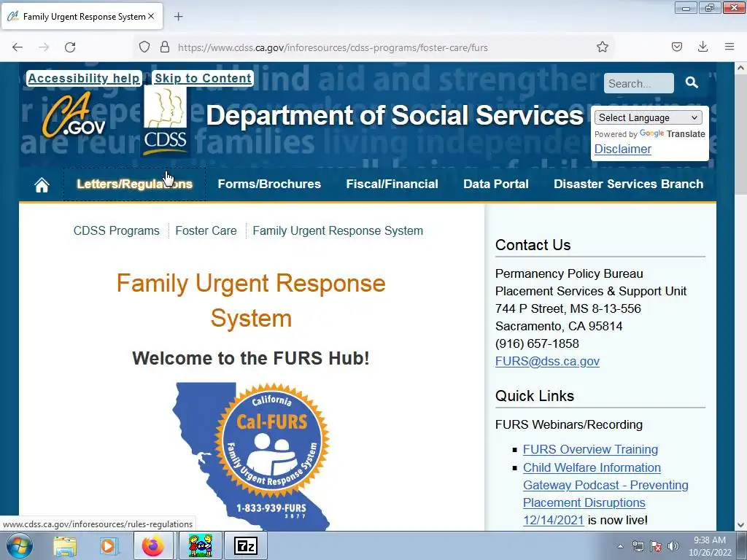
Task: Open the Letters/Regulations menu
Action: pos(135,184)
